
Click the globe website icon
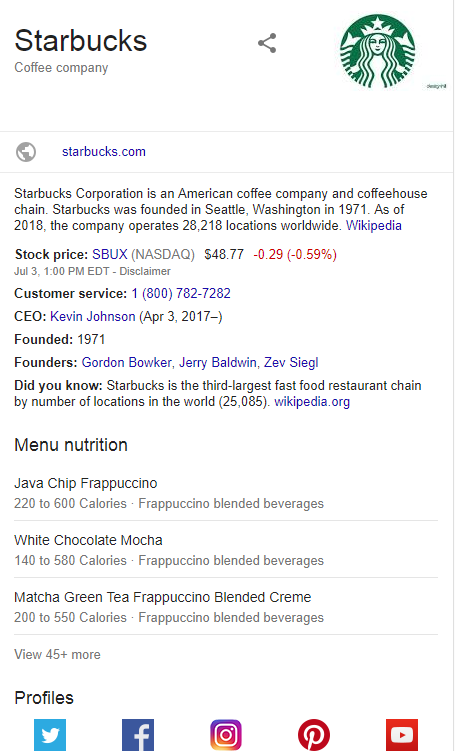(x=26, y=152)
